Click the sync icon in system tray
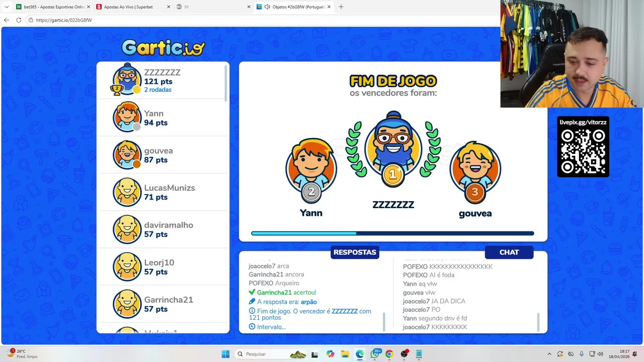This screenshot has width=644, height=362. point(560,354)
